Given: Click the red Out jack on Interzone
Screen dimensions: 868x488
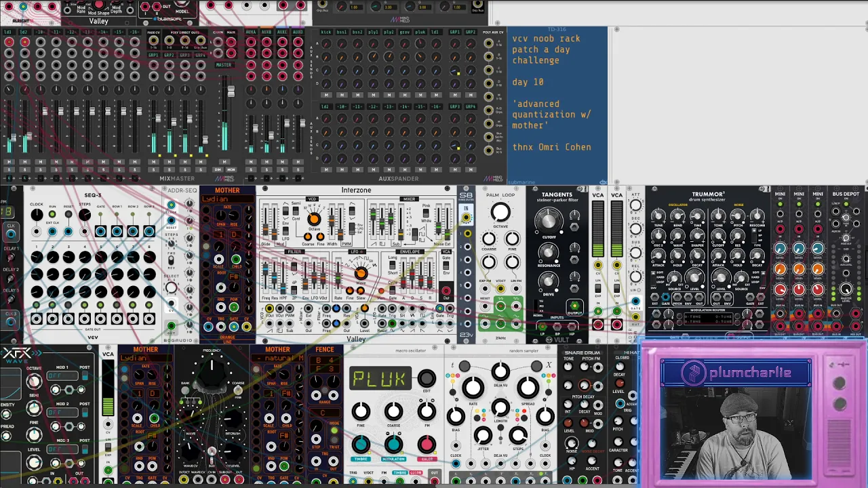Looking at the screenshot, I should pyautogui.click(x=446, y=292).
